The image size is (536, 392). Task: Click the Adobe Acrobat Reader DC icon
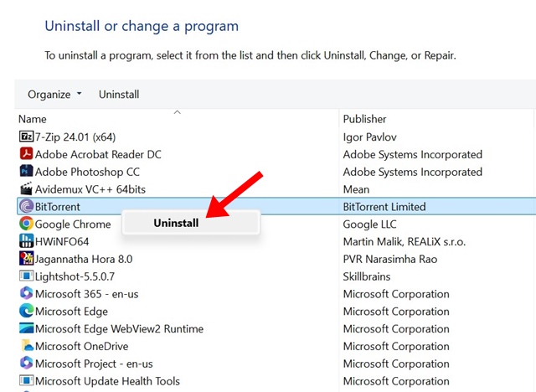26,154
